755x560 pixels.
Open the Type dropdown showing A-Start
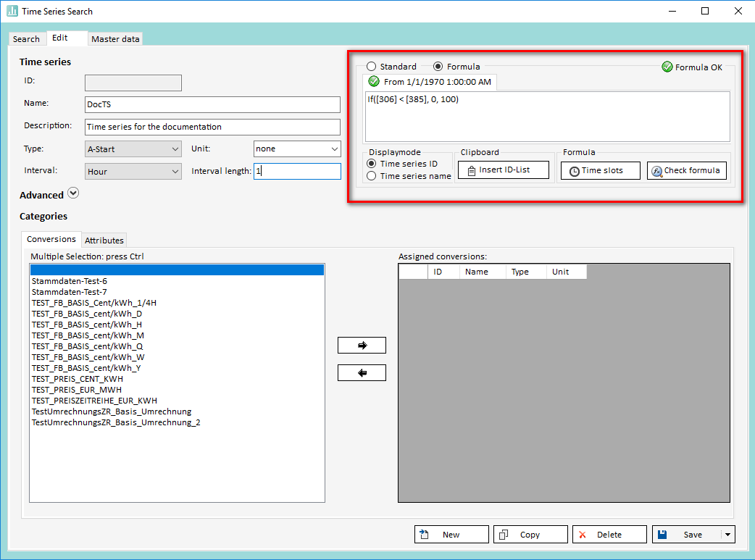tap(133, 149)
